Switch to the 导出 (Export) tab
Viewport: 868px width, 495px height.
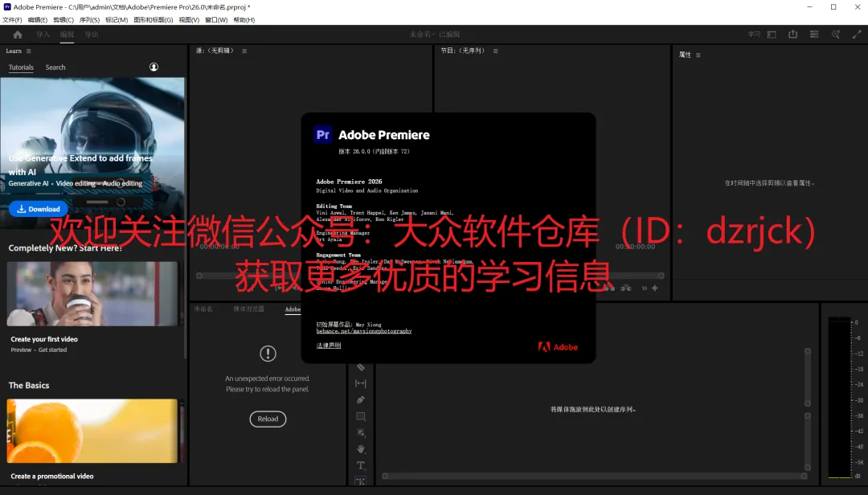pyautogui.click(x=92, y=35)
